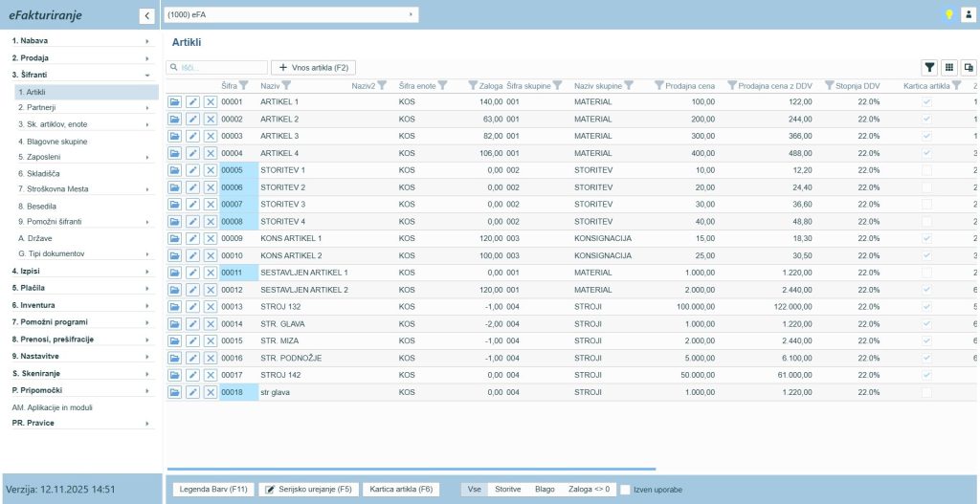Open the (1000) eFA company dropdown

[292, 14]
